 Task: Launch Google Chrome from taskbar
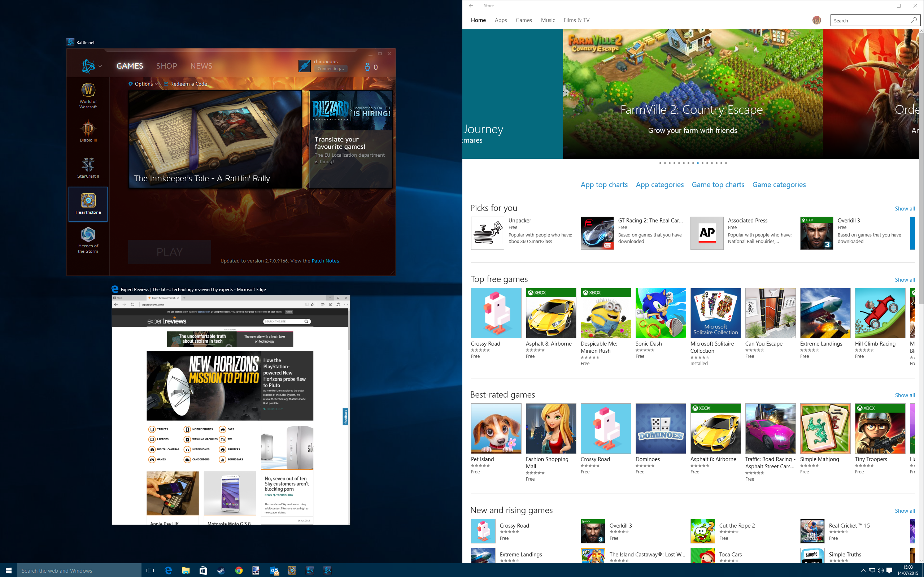239,570
